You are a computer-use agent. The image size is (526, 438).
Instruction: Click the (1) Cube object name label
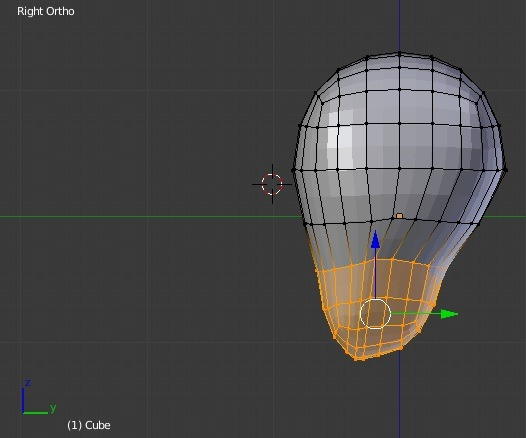coord(89,425)
